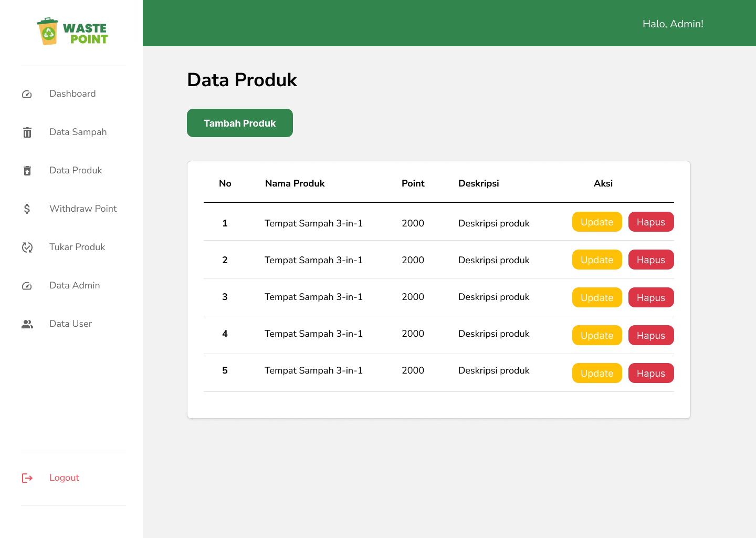Hapus the fifth product entry
The image size is (756, 538).
click(651, 373)
